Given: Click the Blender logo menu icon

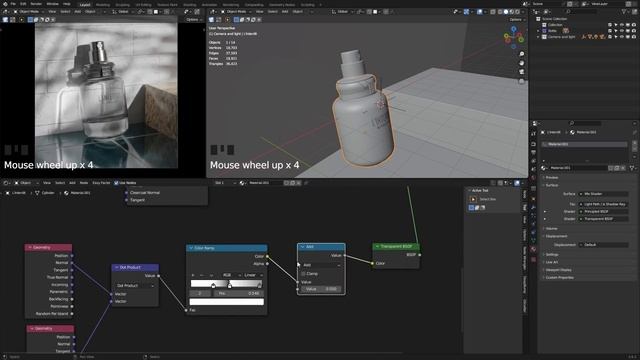Looking at the screenshot, I should 5,4.
